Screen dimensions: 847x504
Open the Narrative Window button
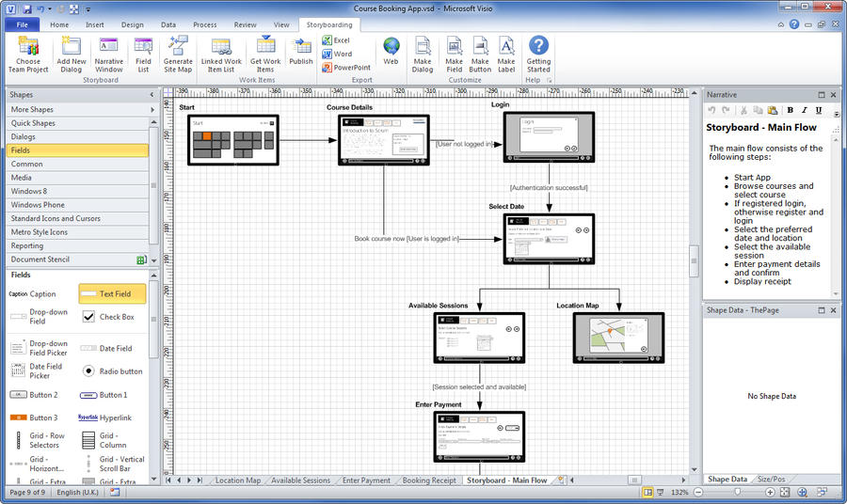click(x=108, y=54)
